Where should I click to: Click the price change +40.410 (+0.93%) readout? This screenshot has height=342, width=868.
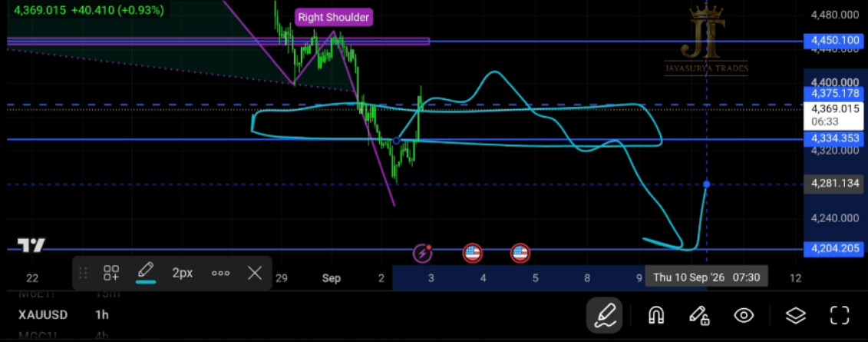117,10
